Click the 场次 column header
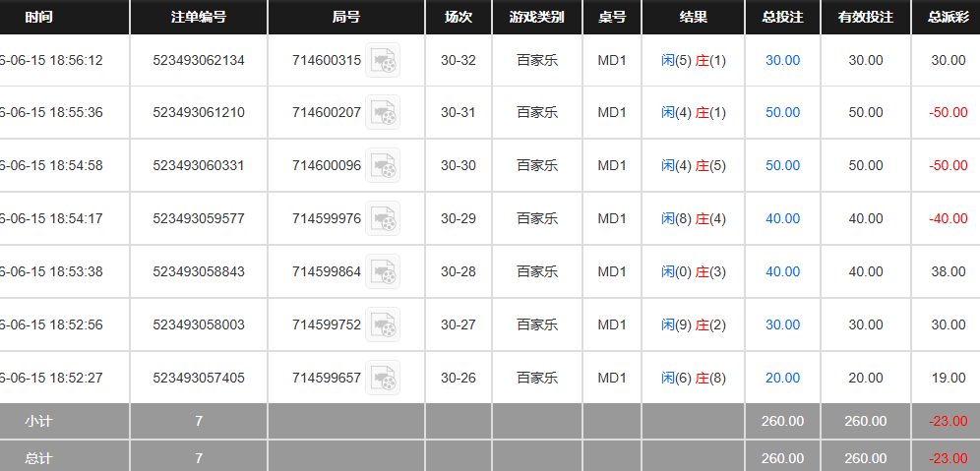 459,17
